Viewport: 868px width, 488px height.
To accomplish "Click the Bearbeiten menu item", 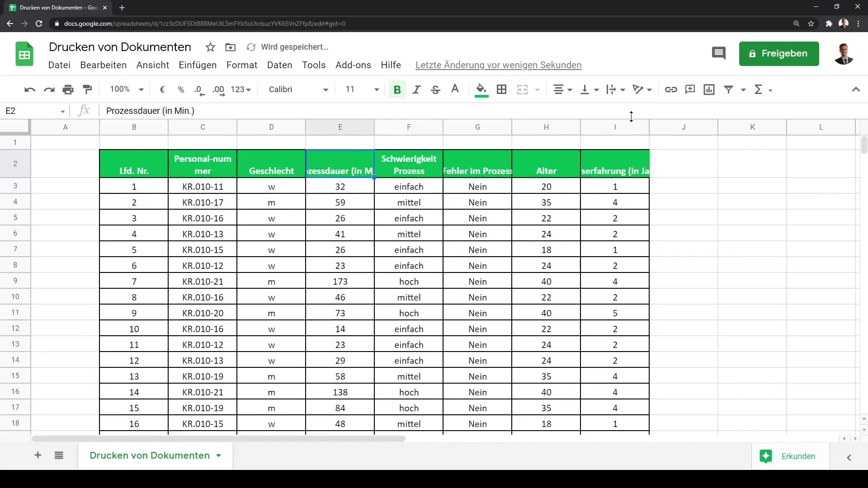I will point(103,64).
